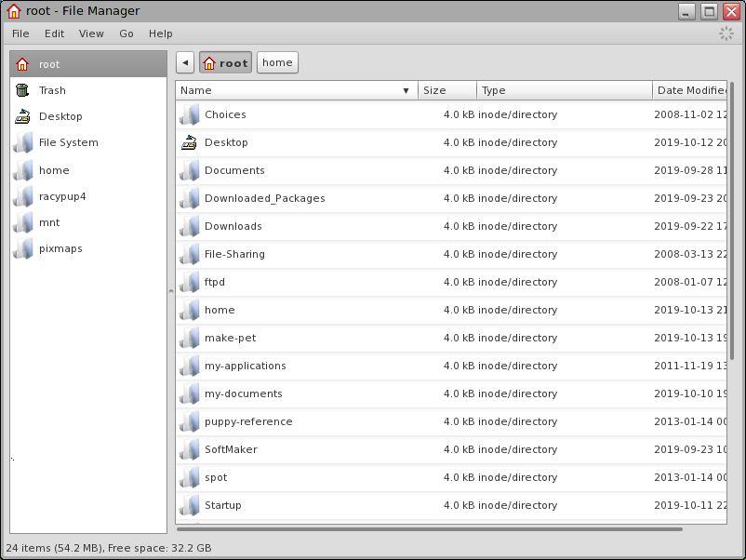Screen dimensions: 746x560
Task: Click inode/directory type of spot row
Action: pyautogui.click(x=517, y=477)
